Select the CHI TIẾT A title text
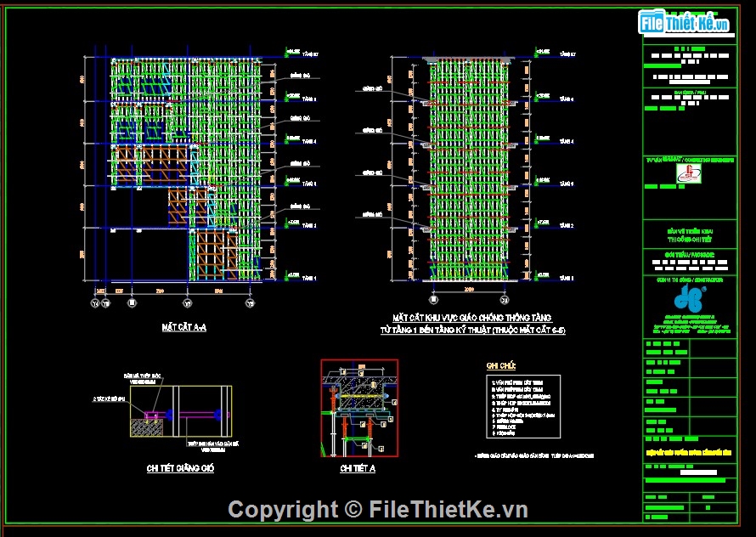756x537 pixels. click(358, 468)
